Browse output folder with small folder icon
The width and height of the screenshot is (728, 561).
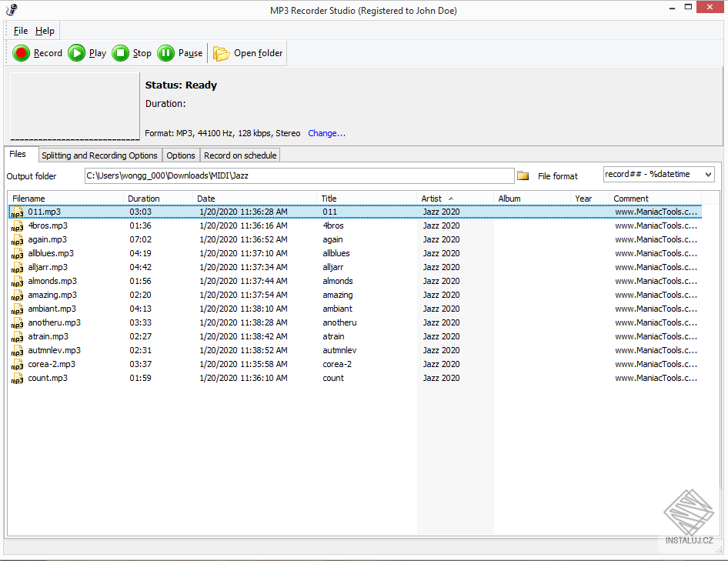[x=523, y=176]
